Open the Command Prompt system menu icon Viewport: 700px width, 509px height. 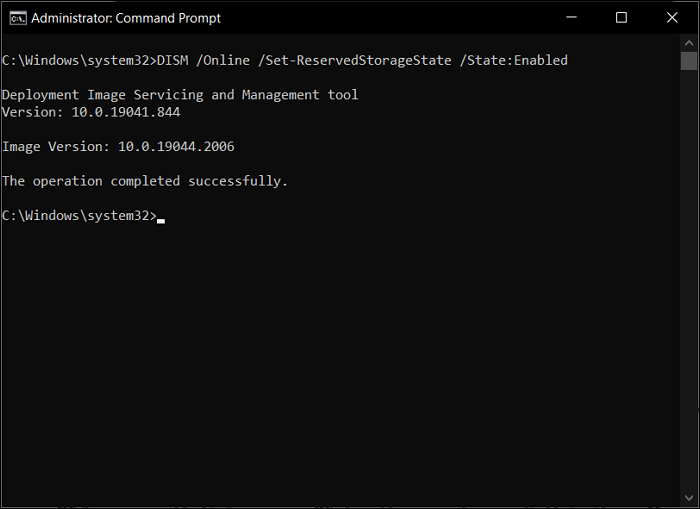17,18
